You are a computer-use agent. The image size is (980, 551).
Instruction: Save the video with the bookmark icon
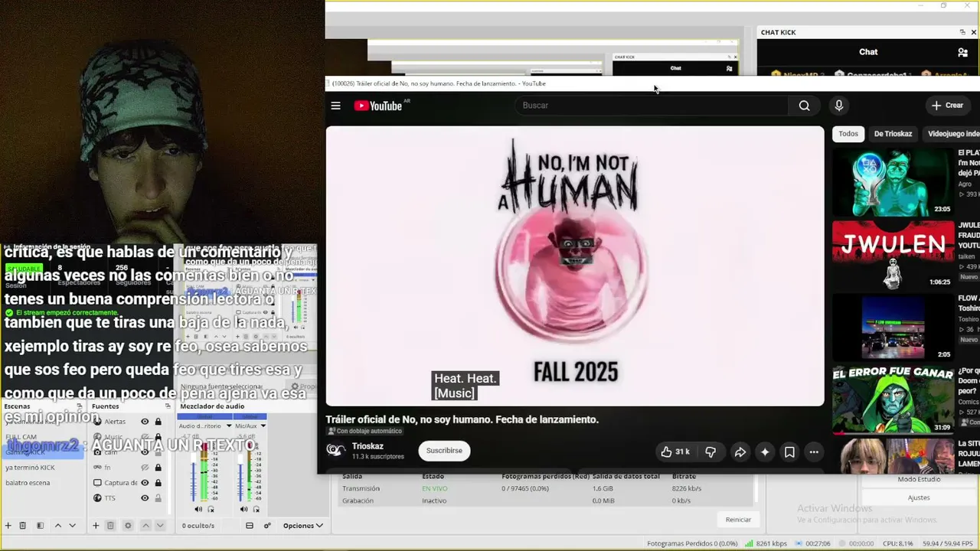click(x=789, y=452)
